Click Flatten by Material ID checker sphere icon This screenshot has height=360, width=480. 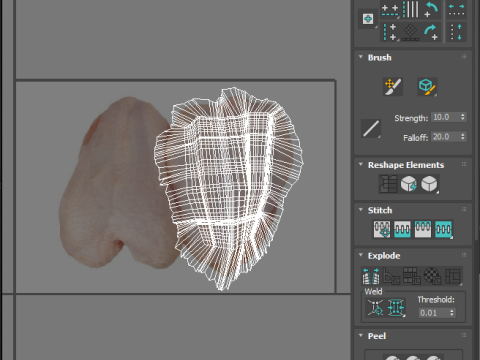coord(433,276)
